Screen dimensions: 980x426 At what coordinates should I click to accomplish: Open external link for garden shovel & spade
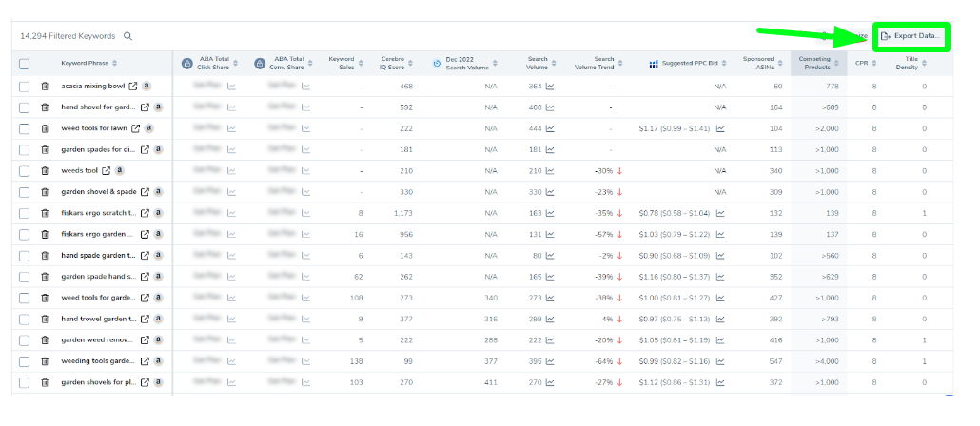(x=145, y=192)
